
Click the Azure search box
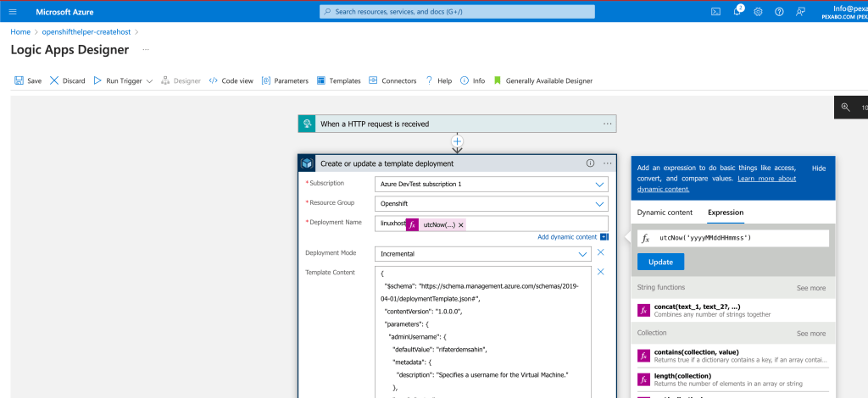(457, 12)
